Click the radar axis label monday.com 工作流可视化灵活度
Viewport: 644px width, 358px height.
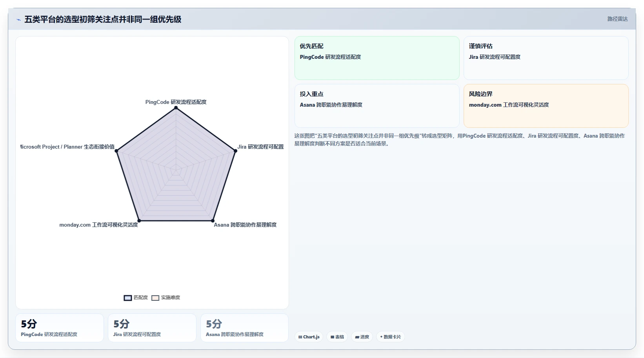98,225
